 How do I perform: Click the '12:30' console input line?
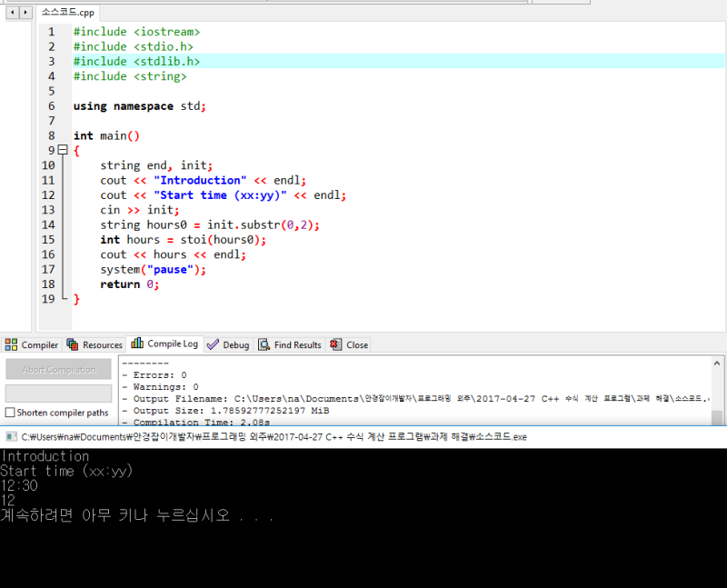click(19, 486)
